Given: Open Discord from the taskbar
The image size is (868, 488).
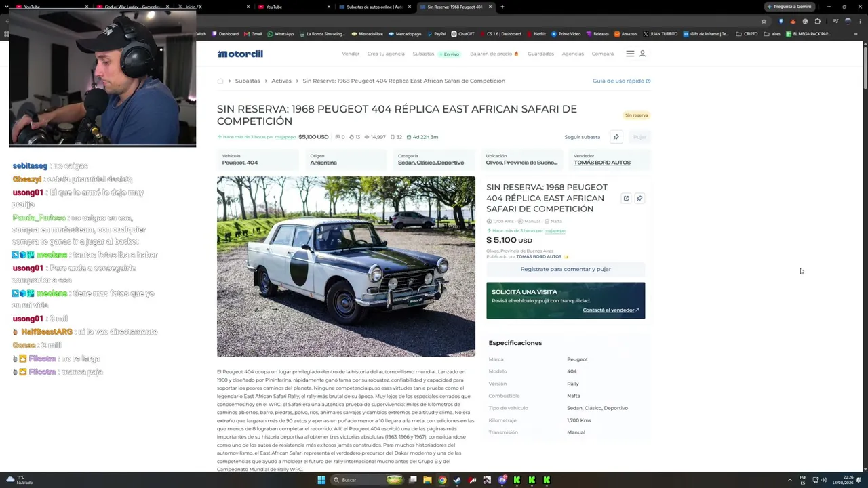Looking at the screenshot, I should [502, 480].
